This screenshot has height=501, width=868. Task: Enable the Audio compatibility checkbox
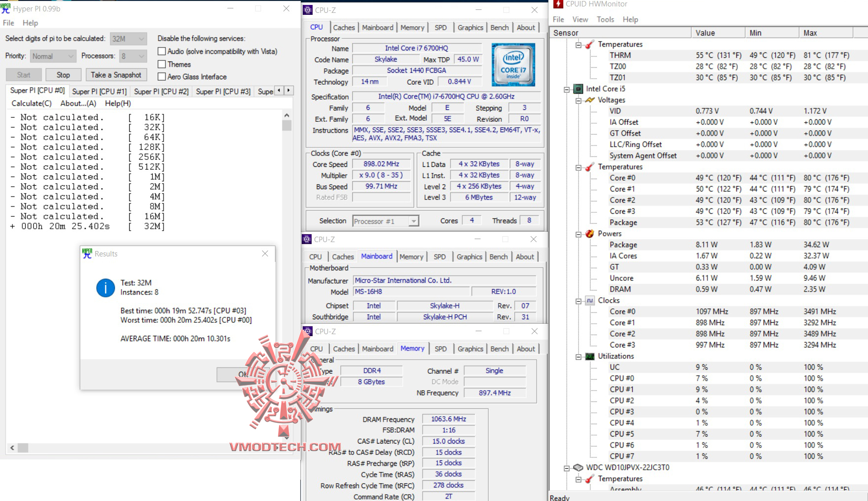click(162, 51)
